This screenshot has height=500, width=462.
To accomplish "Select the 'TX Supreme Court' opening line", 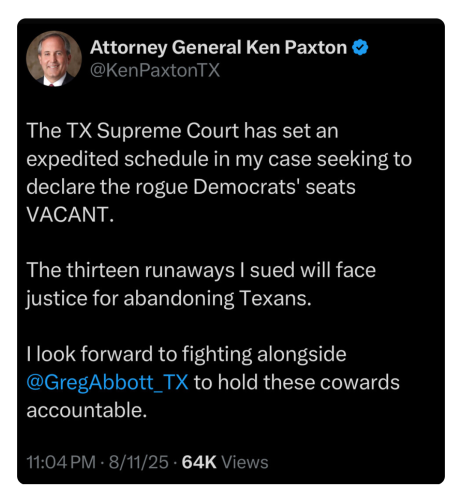I will 182,130.
